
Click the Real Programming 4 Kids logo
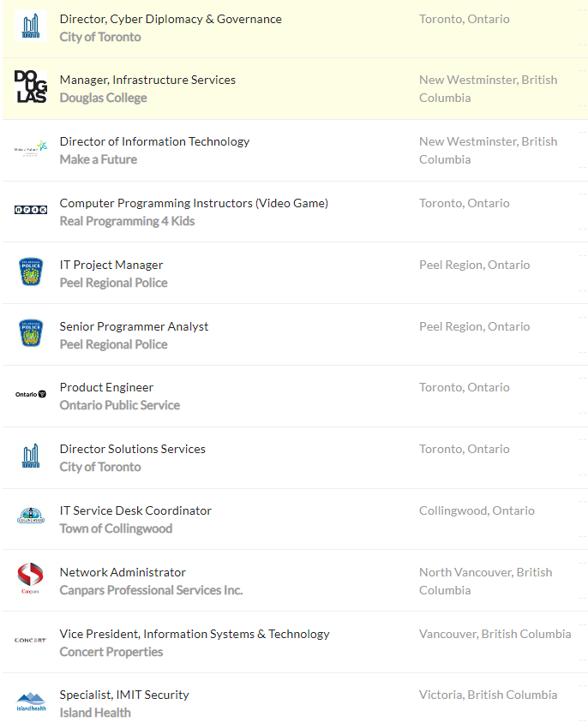coord(31,211)
